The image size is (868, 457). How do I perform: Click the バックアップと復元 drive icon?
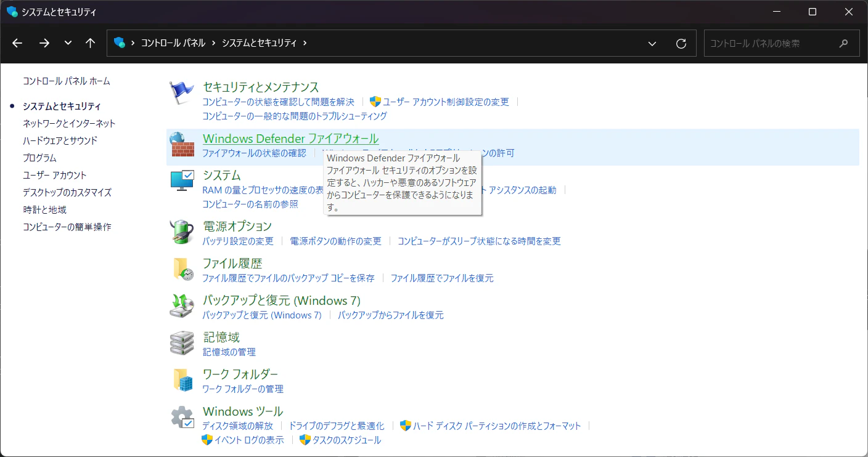click(182, 306)
